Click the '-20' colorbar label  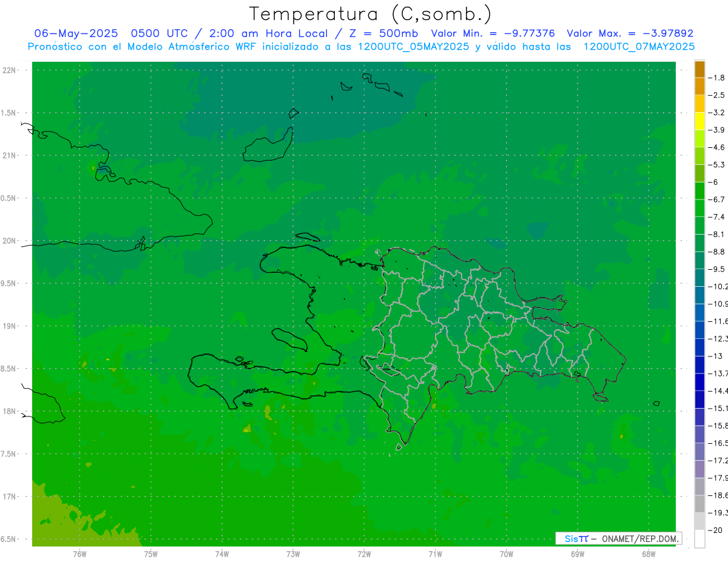[715, 530]
